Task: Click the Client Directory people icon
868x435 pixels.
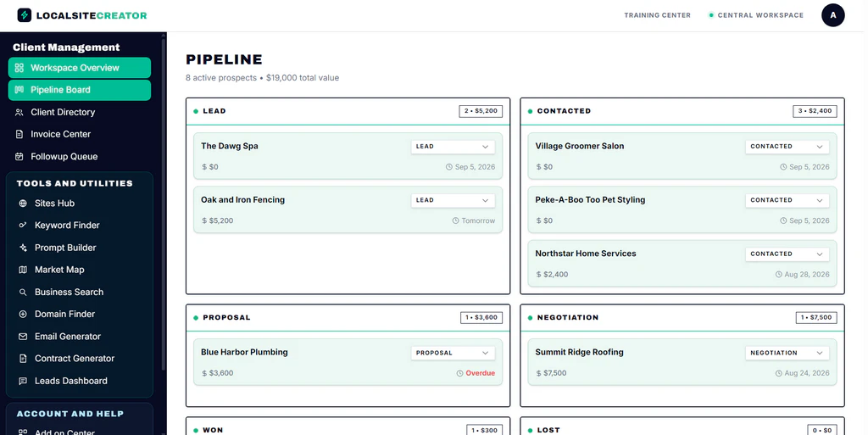Action: click(x=19, y=112)
